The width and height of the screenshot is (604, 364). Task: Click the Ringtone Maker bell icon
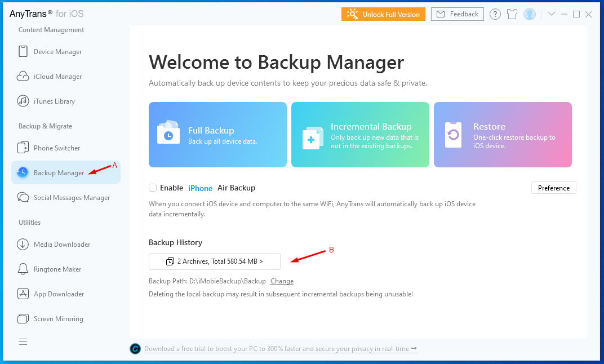tap(23, 269)
